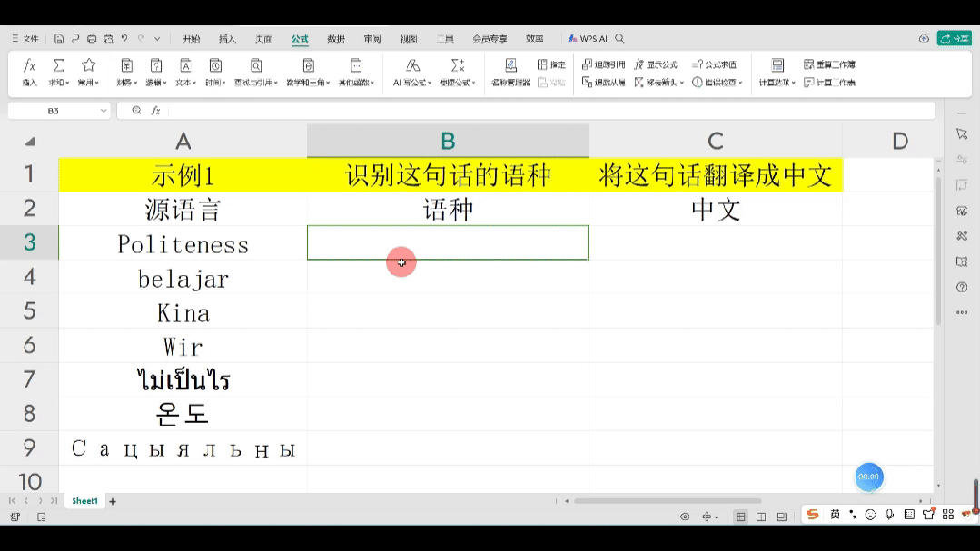Select column B header
Image resolution: width=980 pixels, height=551 pixels.
[448, 142]
